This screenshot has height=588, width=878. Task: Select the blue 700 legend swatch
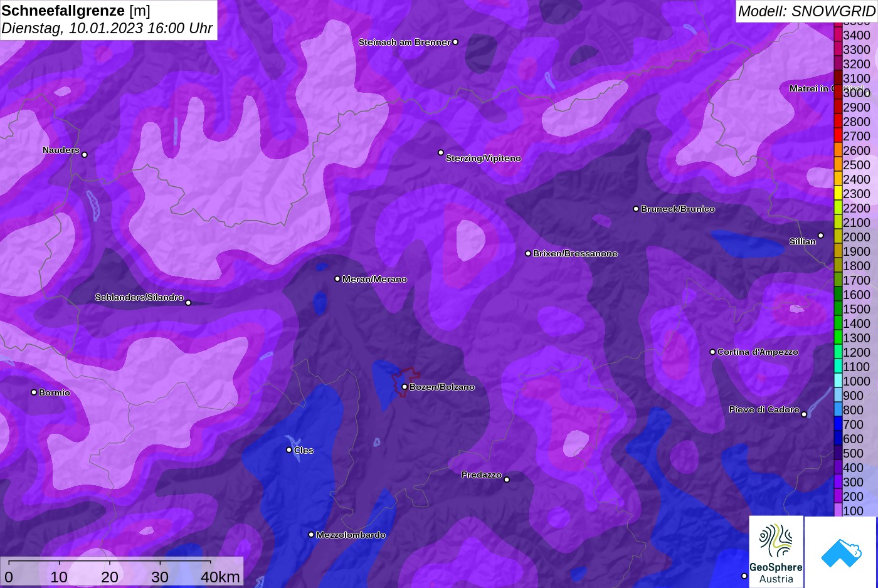click(838, 424)
